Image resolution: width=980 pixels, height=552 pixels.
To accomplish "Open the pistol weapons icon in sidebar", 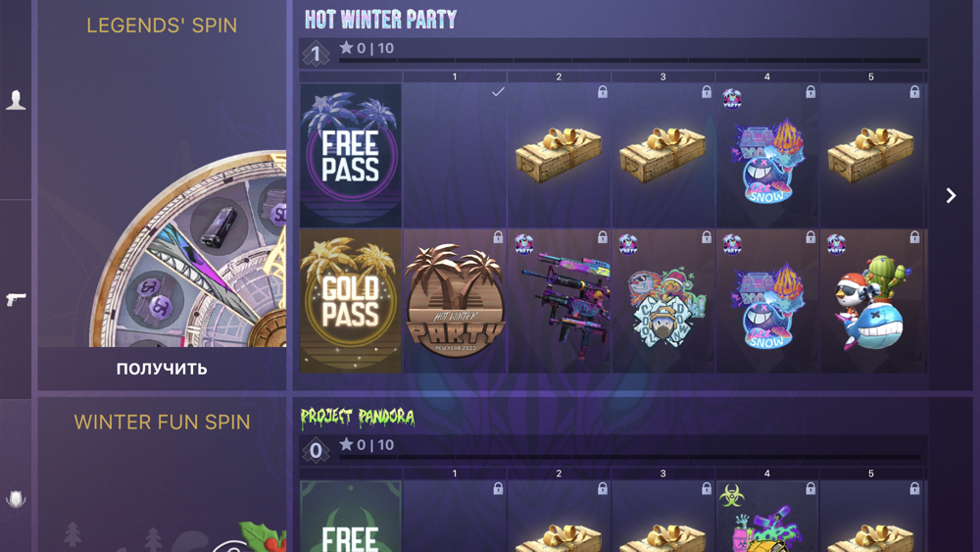I will [x=16, y=299].
